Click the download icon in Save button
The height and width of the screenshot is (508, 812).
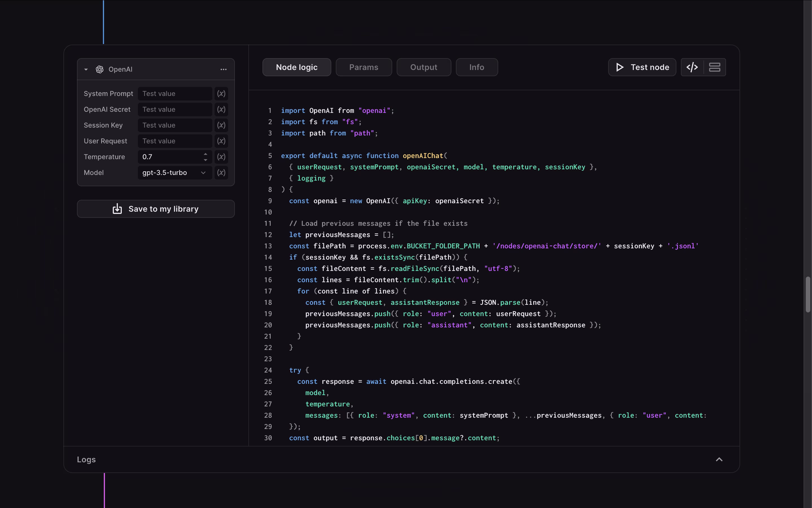pos(117,209)
